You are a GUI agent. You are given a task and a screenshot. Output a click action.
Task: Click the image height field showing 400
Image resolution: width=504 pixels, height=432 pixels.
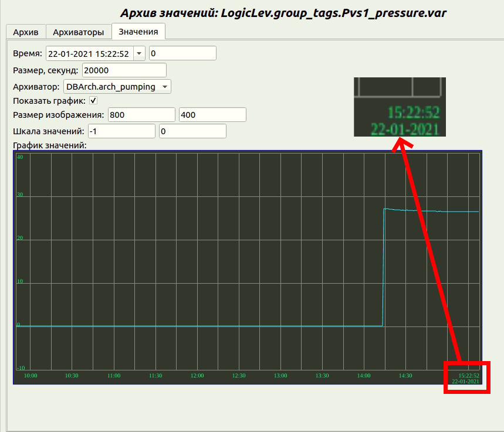(212, 115)
